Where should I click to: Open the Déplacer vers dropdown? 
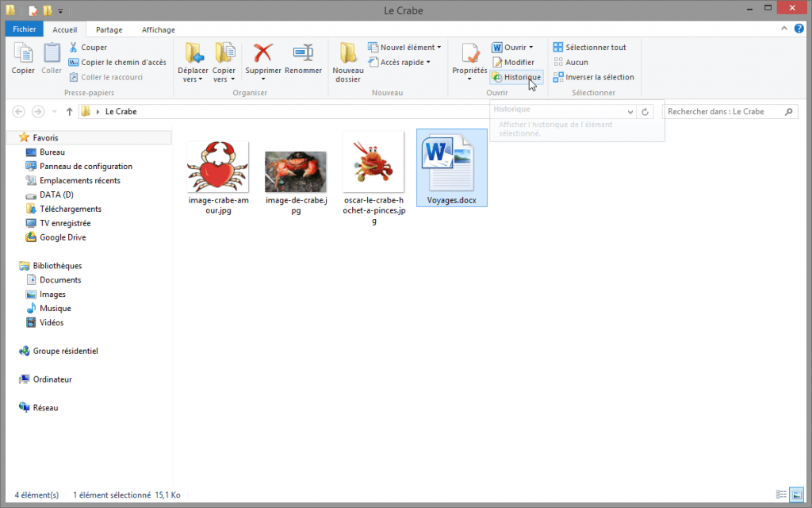click(x=193, y=63)
